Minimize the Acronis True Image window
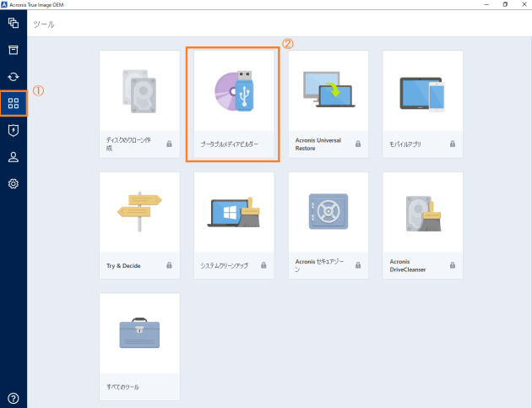 point(486,4)
